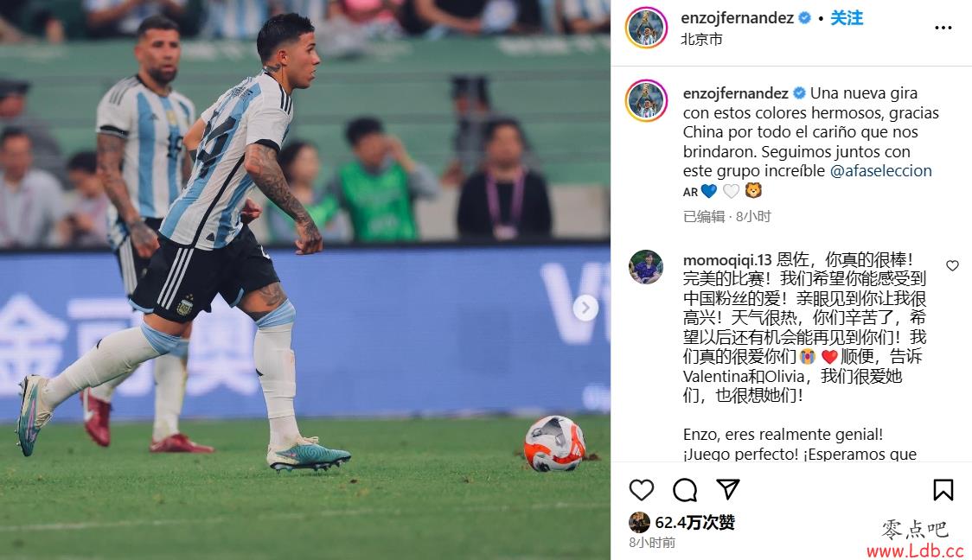Like the post with the heart icon
972x560 pixels.
[642, 490]
